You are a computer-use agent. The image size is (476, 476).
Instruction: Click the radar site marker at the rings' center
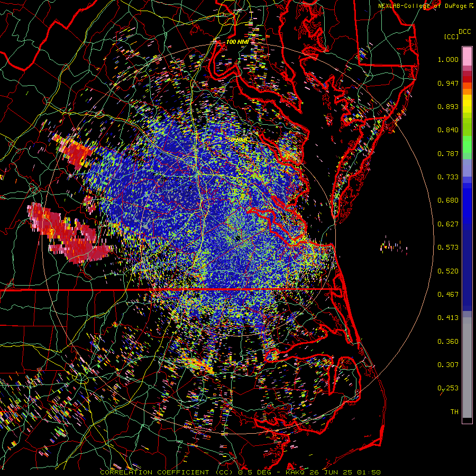[237, 239]
